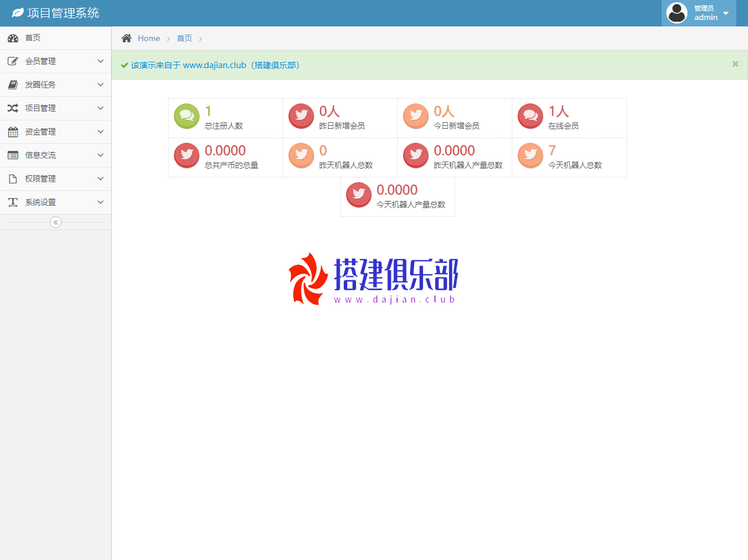
Task: Open the 资金管理 menu item
Action: coord(55,132)
